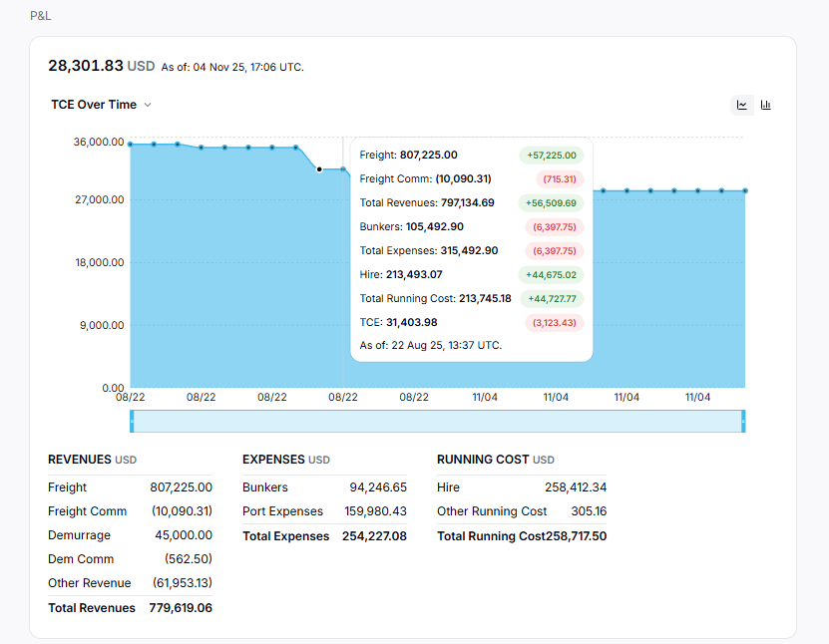829x644 pixels.
Task: Click tooltip As of 22 Aug 25 timestamp
Action: coord(431,346)
